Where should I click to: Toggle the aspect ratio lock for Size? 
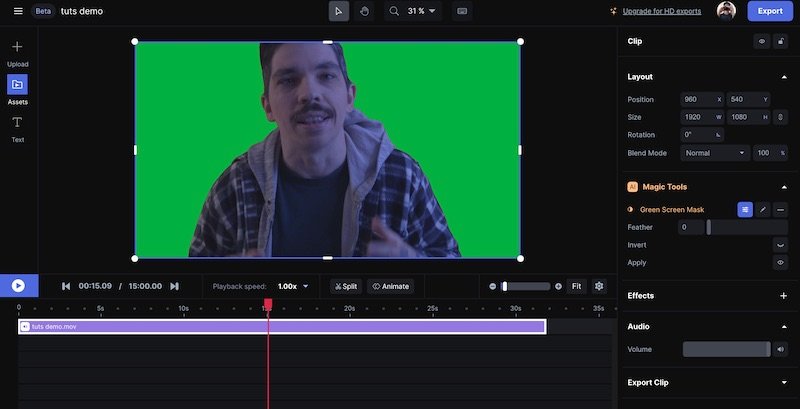click(780, 117)
